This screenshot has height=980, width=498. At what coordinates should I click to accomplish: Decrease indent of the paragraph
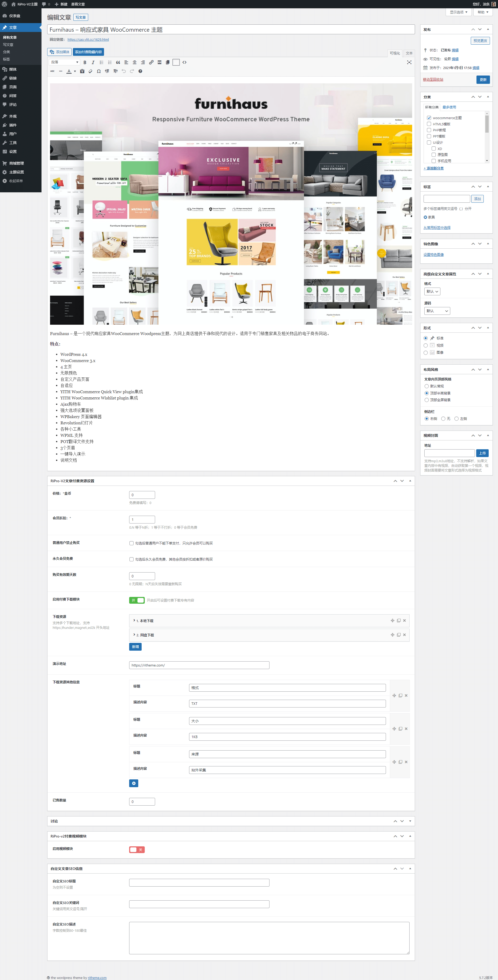(x=107, y=71)
